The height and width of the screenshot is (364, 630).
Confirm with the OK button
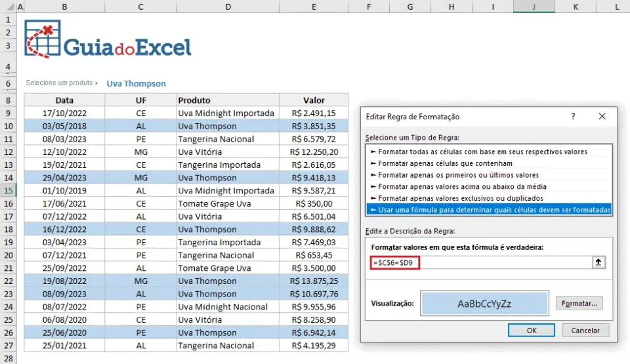pyautogui.click(x=531, y=331)
